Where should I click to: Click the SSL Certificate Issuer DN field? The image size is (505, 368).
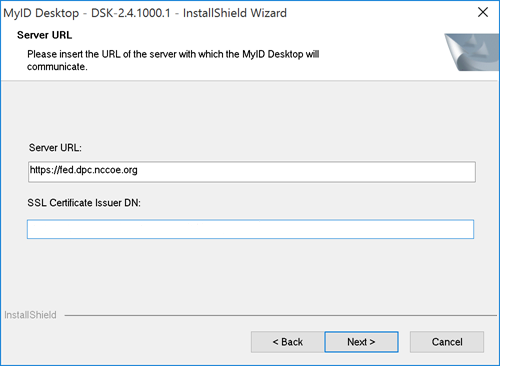250,229
